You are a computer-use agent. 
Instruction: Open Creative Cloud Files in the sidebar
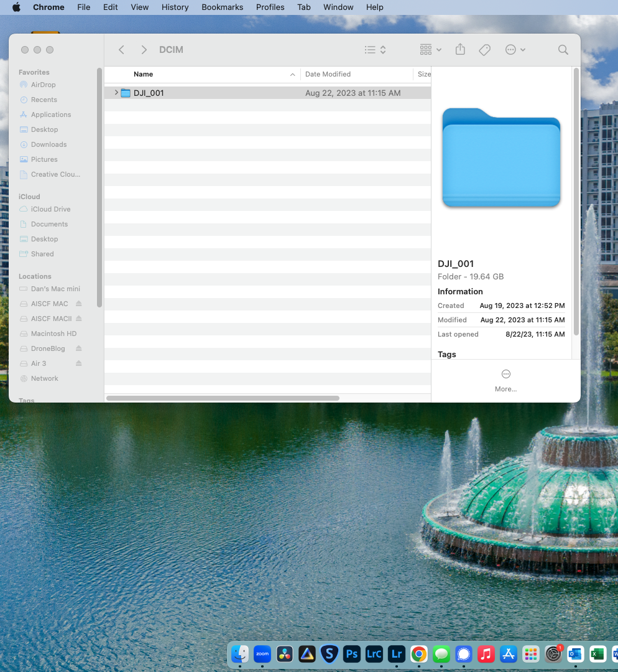(x=55, y=174)
